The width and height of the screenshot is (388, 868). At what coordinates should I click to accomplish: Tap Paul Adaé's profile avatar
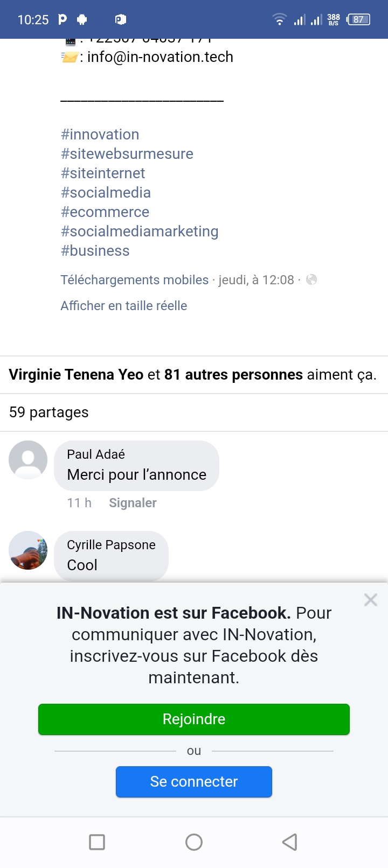tap(28, 460)
